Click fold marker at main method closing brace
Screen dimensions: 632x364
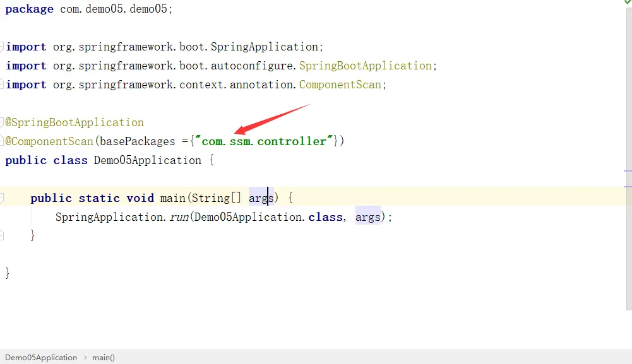click(2, 235)
